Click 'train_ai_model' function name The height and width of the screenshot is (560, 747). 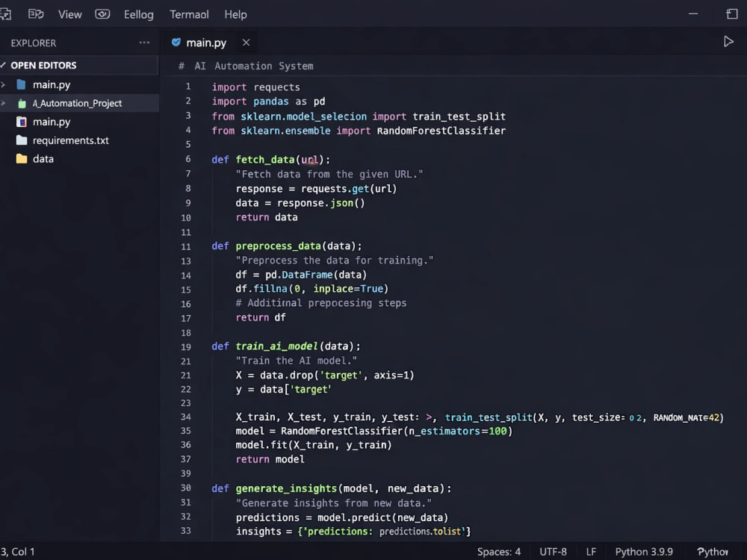276,346
